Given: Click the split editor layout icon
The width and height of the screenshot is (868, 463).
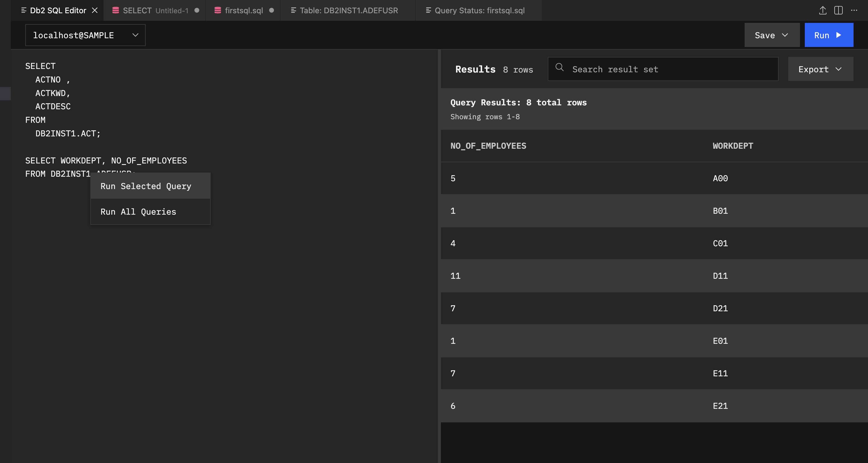Looking at the screenshot, I should tap(838, 11).
